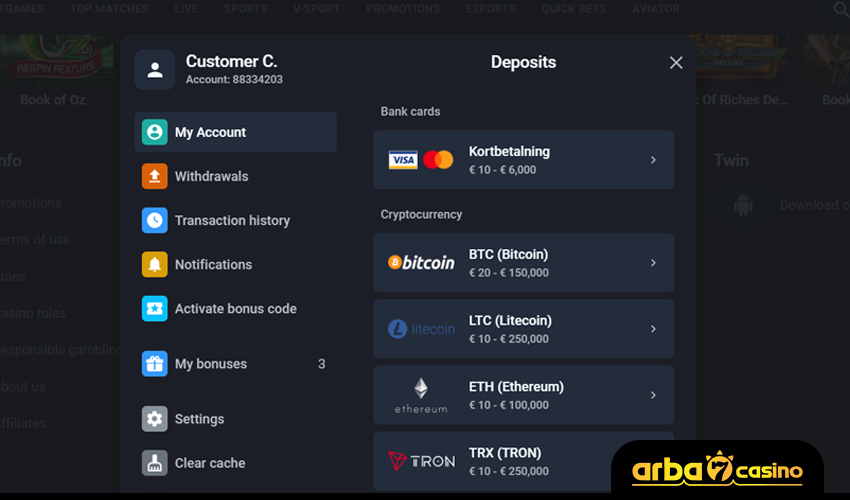Open the ETH (Ethereum) chevron
Image resolution: width=850 pixels, height=500 pixels.
653,395
